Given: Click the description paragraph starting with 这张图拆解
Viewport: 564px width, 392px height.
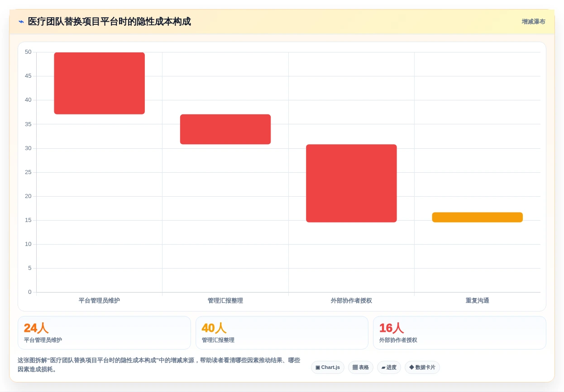Looking at the screenshot, I should [159, 365].
